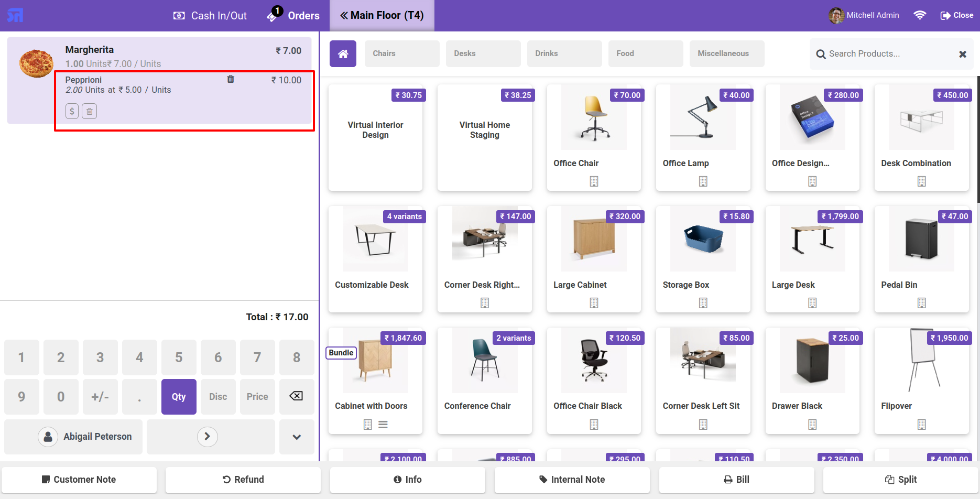Open Office Design product info icon
This screenshot has width=980, height=499.
pyautogui.click(x=812, y=181)
